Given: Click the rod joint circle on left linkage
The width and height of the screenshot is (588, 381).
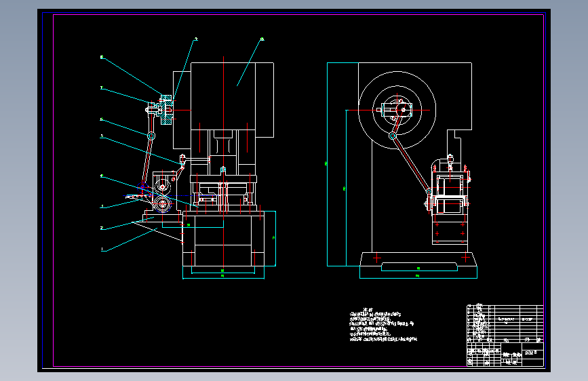Looking at the screenshot, I should tap(151, 136).
